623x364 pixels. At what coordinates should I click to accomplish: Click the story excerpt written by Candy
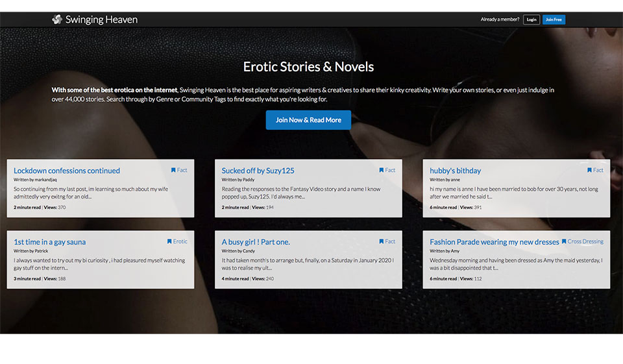point(308,263)
